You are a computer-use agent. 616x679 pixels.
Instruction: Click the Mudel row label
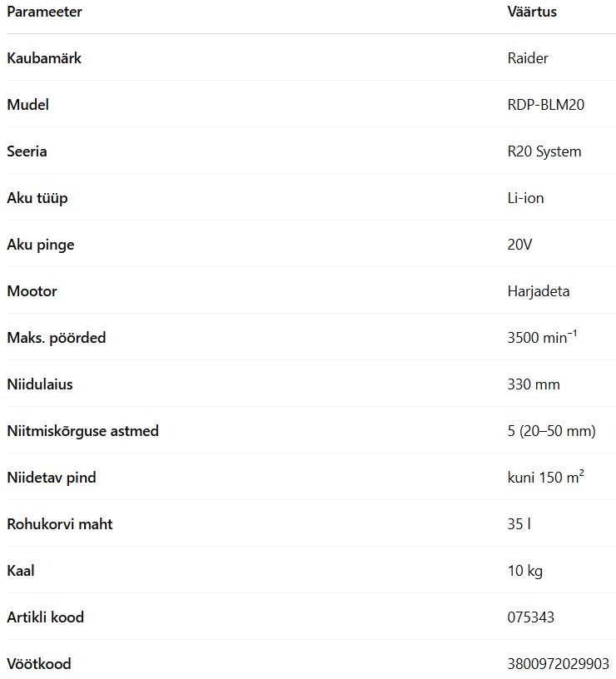tap(27, 105)
